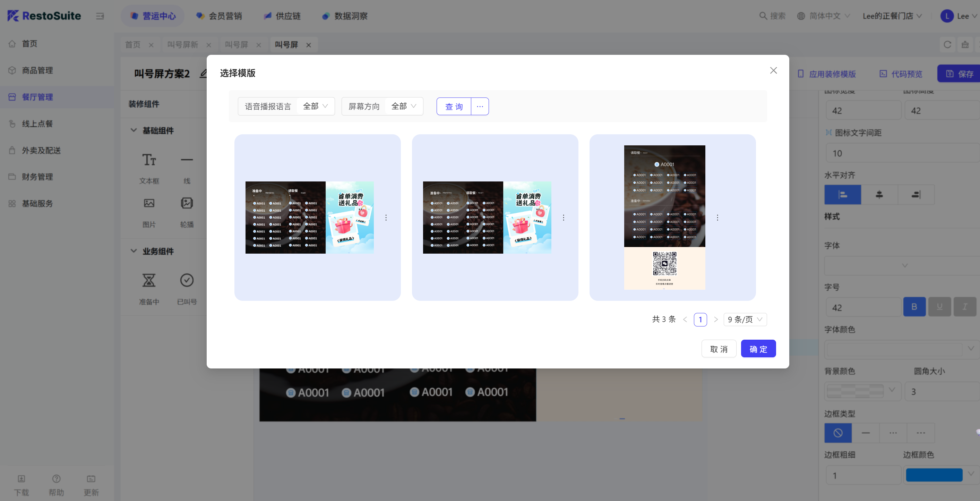Select the left horizontal alignment option
This screenshot has width=980, height=501.
pyautogui.click(x=842, y=195)
